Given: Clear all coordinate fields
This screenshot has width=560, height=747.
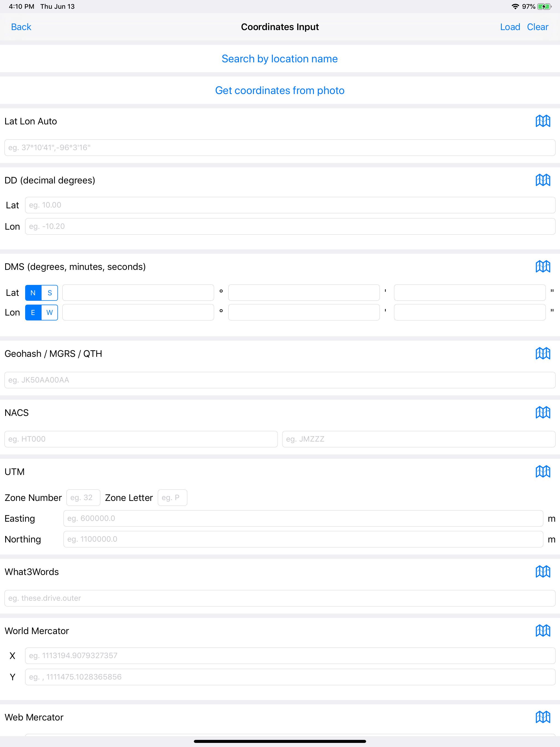Looking at the screenshot, I should [538, 27].
